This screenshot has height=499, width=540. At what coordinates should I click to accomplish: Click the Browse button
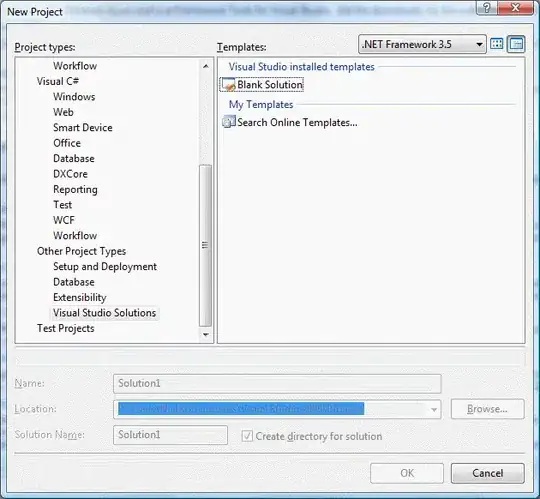click(488, 409)
